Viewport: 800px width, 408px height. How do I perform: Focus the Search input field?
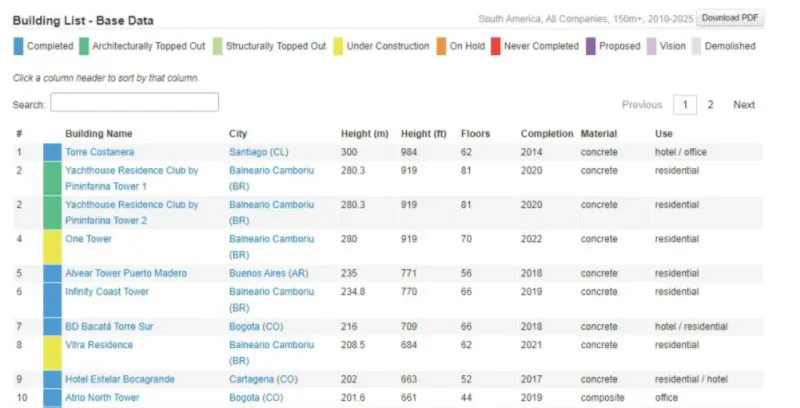pos(135,102)
